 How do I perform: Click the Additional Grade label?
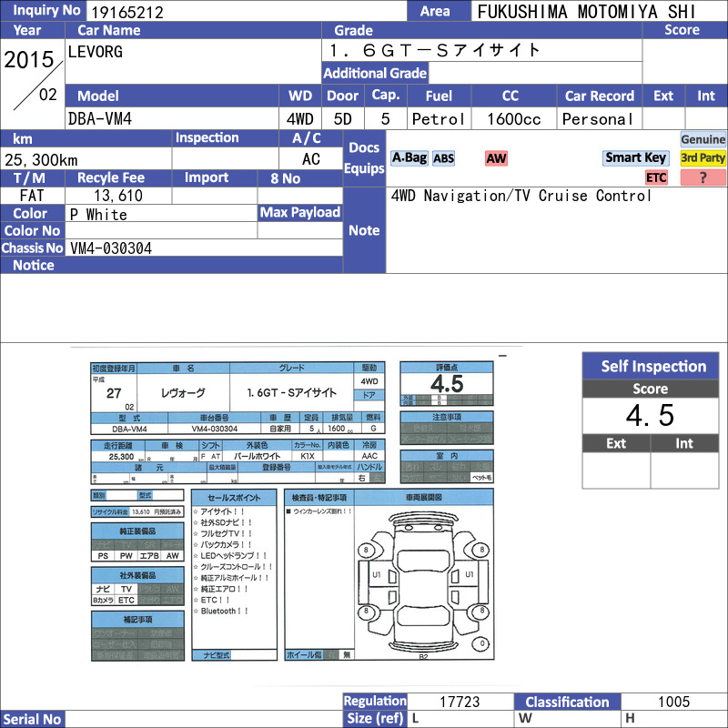click(x=375, y=73)
